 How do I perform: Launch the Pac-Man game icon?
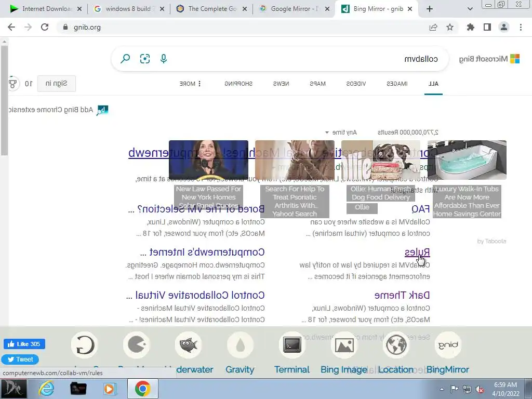pos(137,345)
